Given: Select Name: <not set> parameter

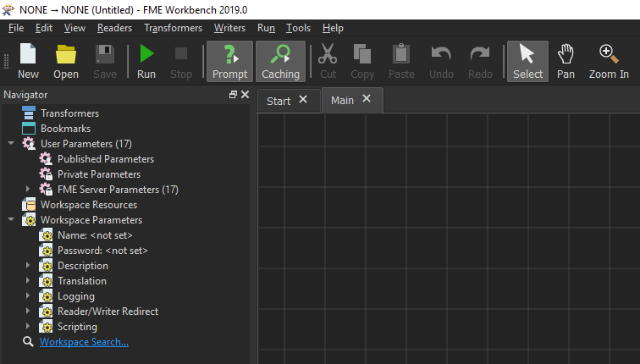Looking at the screenshot, I should (x=95, y=235).
